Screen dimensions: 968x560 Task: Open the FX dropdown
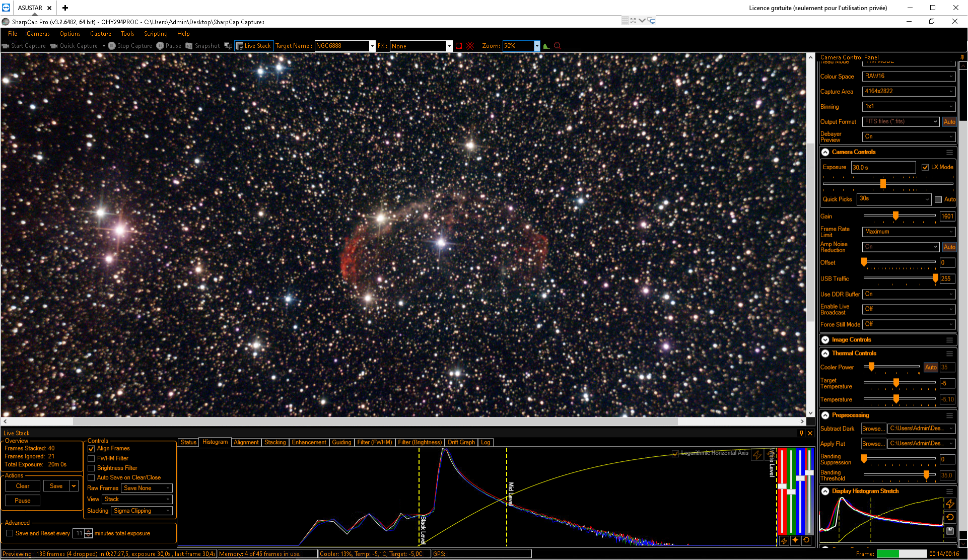[x=449, y=46]
